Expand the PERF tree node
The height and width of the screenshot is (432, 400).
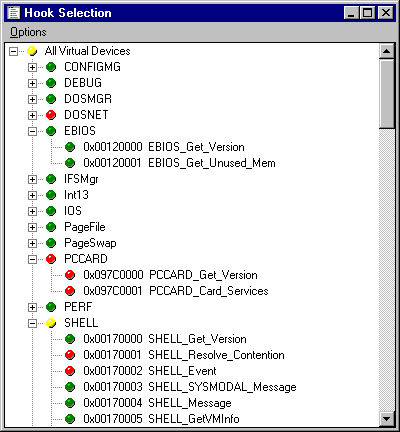click(x=32, y=307)
